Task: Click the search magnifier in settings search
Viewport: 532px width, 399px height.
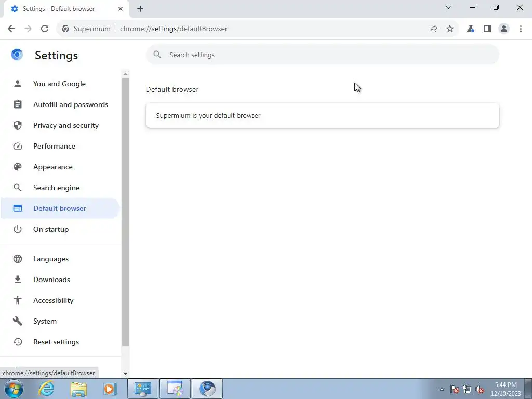Action: 157,55
